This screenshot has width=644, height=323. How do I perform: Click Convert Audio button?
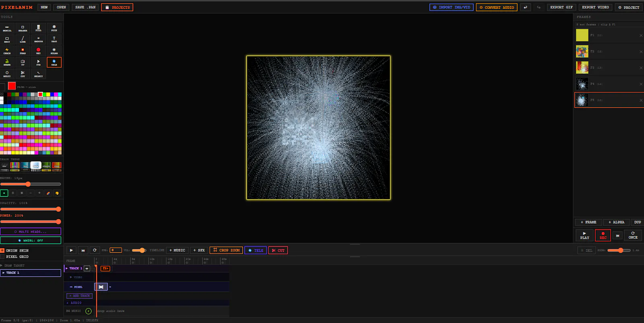tap(497, 7)
